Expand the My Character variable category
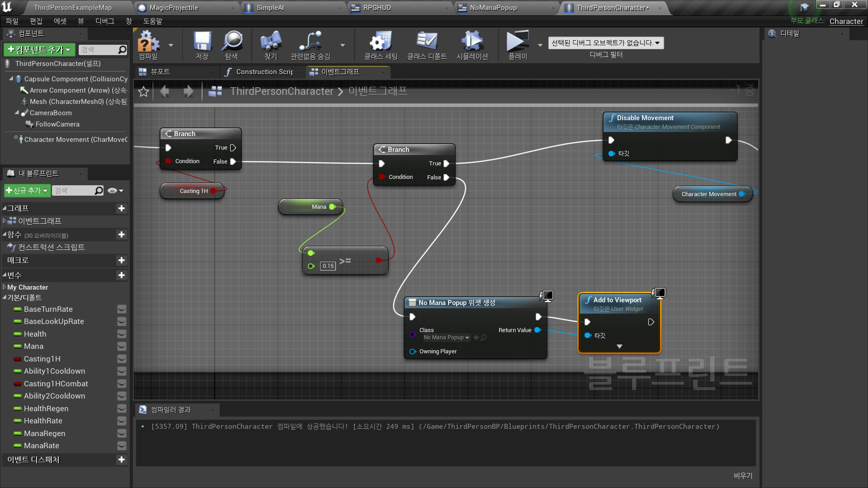 click(x=5, y=287)
